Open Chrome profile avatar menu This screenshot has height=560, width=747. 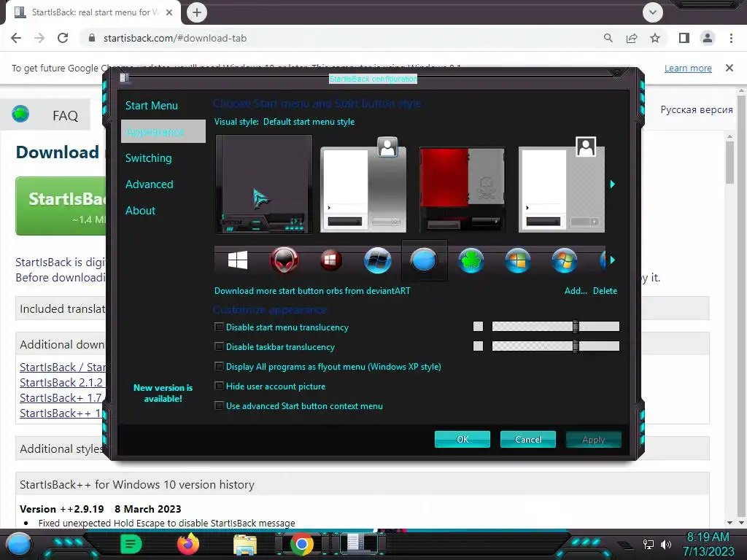coord(708,38)
